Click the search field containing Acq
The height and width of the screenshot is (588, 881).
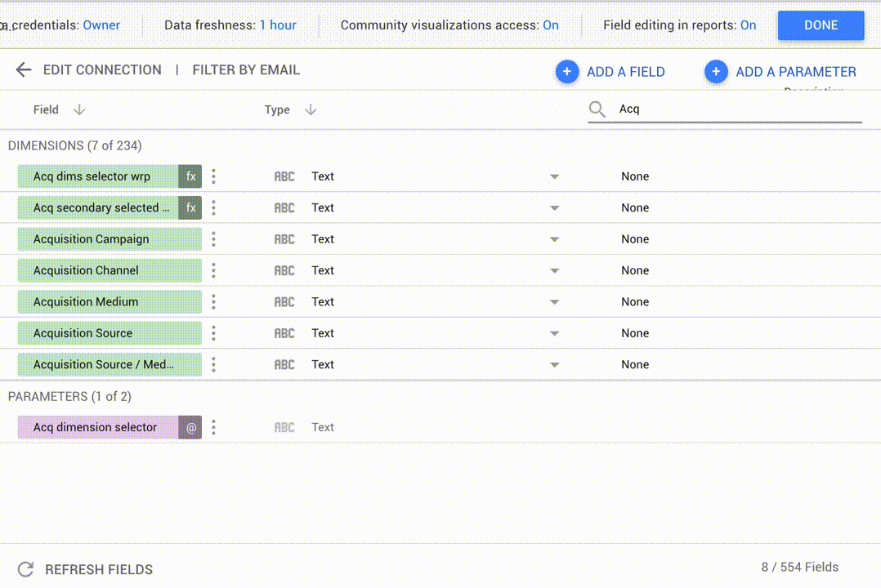point(719,109)
